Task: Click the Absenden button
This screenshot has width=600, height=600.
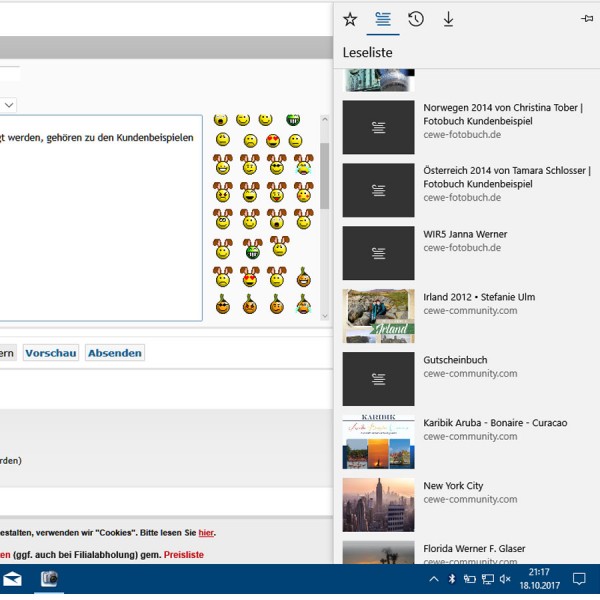Action: [x=115, y=353]
